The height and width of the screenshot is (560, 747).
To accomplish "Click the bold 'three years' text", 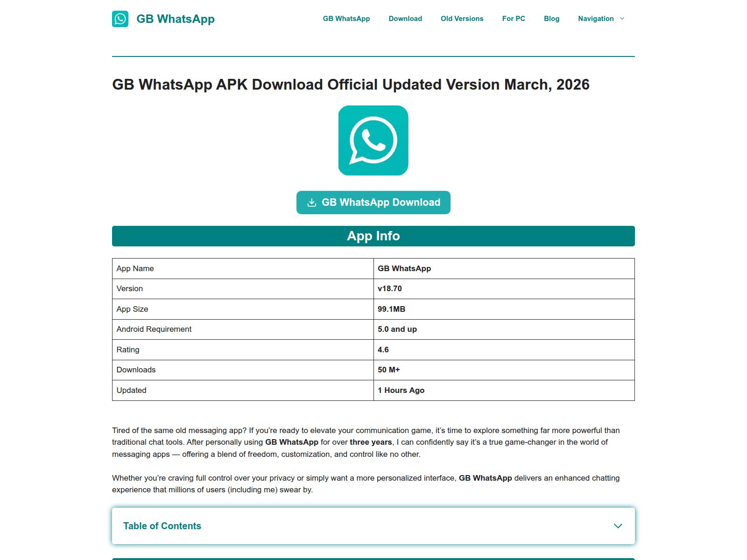I will tap(371, 442).
